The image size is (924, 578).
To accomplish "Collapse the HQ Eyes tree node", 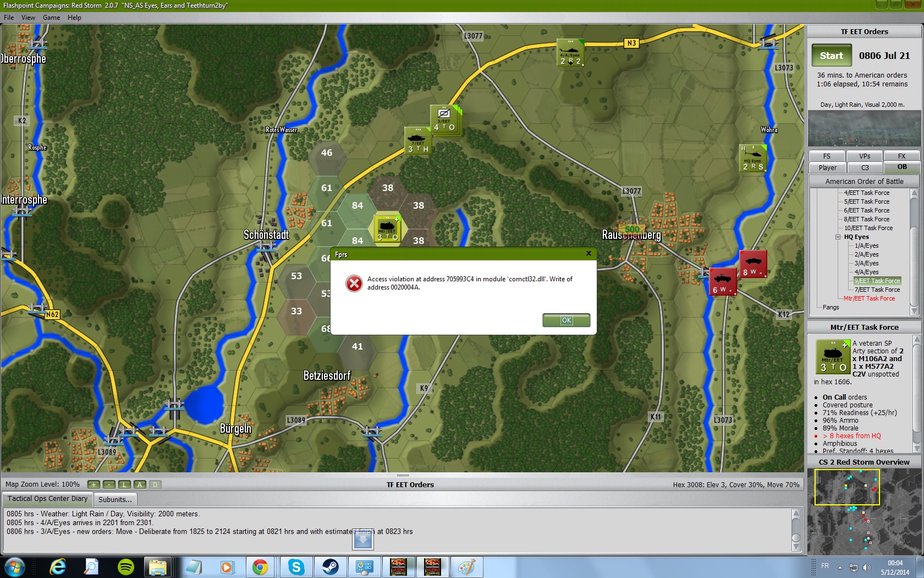I will (838, 237).
